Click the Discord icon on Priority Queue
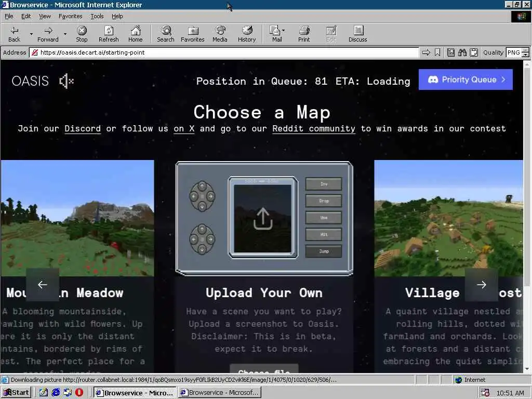Screen dimensions: 532x399 (433, 79)
